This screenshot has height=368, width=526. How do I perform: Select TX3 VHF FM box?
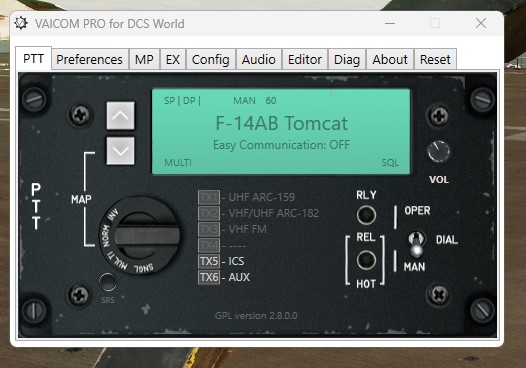209,229
